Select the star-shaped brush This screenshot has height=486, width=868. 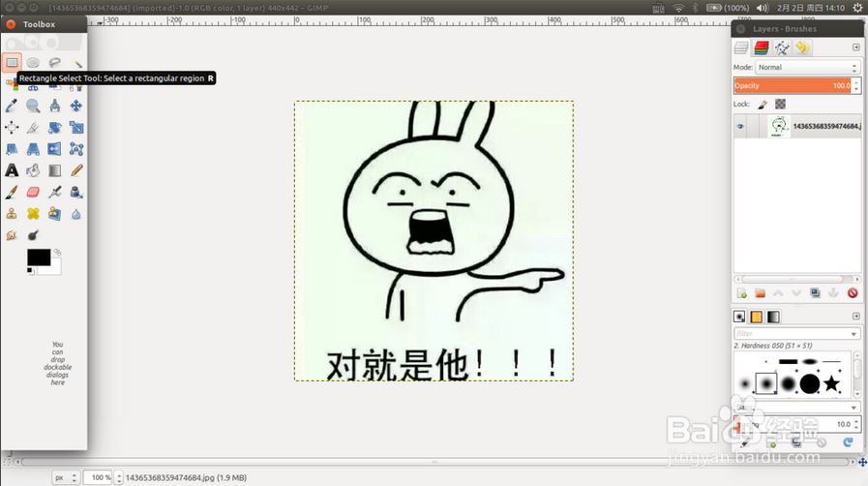tap(831, 383)
